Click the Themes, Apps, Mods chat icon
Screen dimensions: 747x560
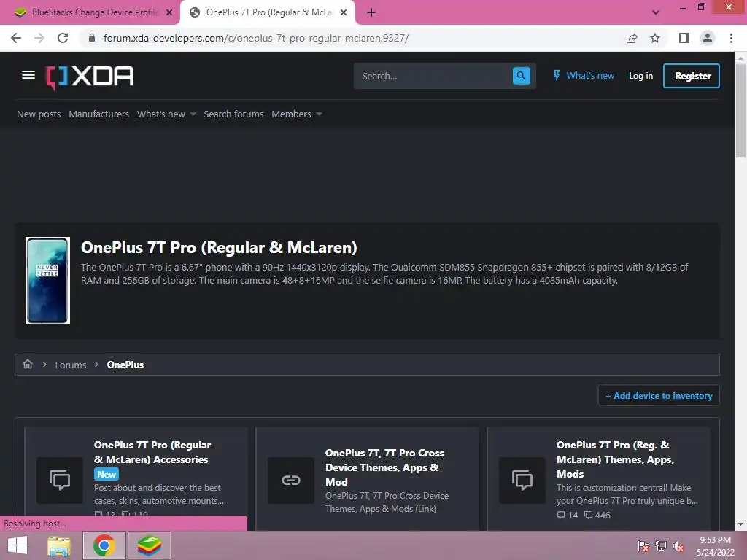[522, 480]
